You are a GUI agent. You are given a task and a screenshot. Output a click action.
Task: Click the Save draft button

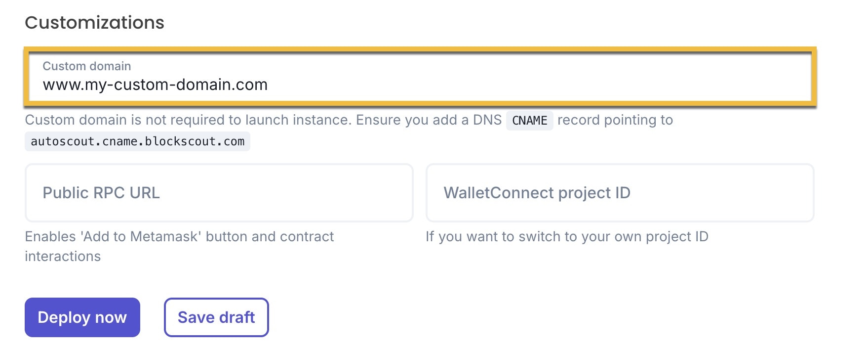pos(216,317)
